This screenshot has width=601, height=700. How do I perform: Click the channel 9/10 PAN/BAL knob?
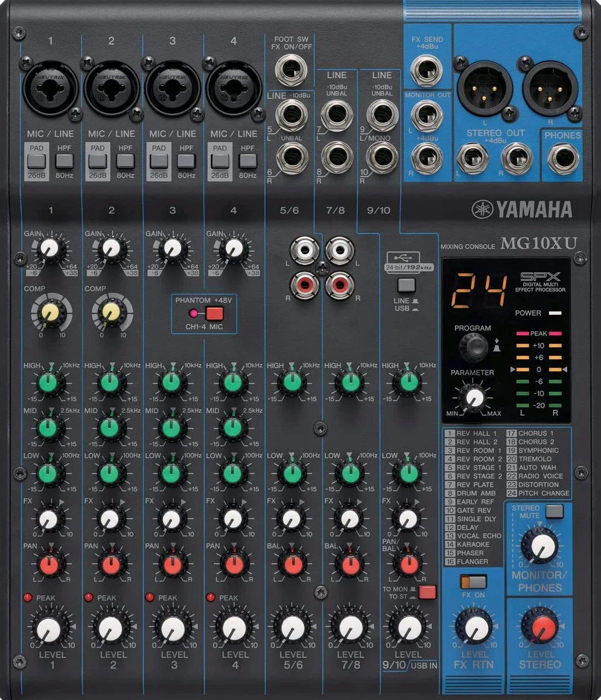(x=409, y=565)
